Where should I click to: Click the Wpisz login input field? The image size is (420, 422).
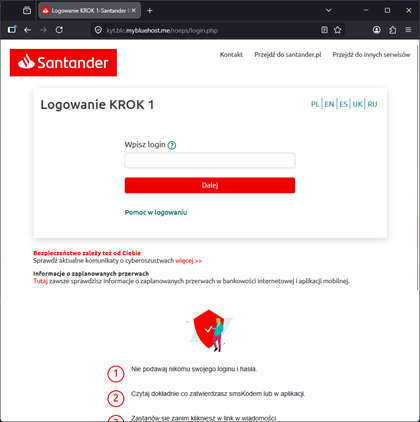tap(210, 161)
